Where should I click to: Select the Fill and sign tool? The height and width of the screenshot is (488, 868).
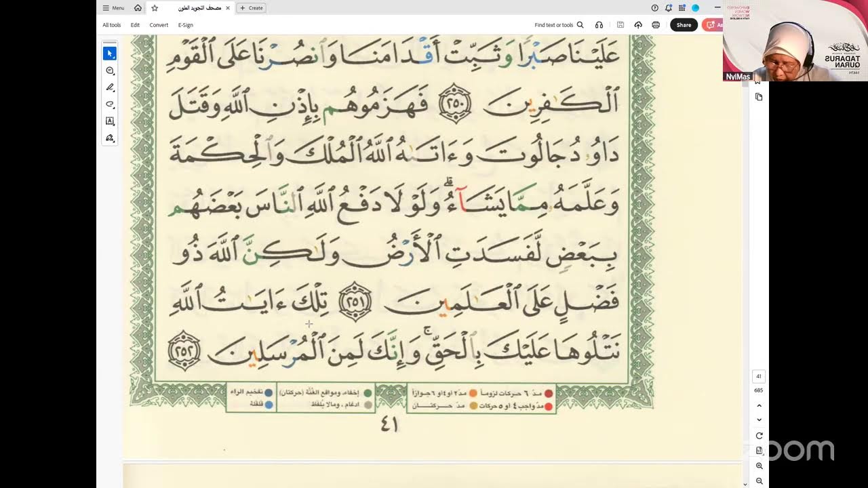[110, 138]
